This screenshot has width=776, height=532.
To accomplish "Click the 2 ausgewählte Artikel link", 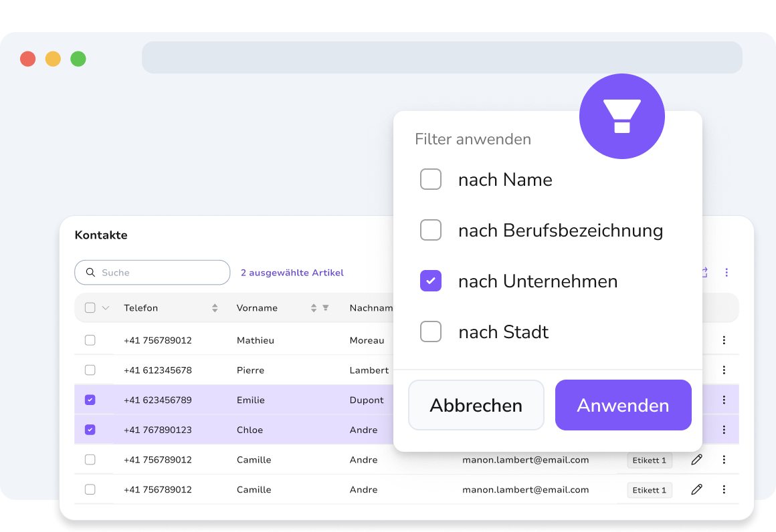I will (x=292, y=273).
